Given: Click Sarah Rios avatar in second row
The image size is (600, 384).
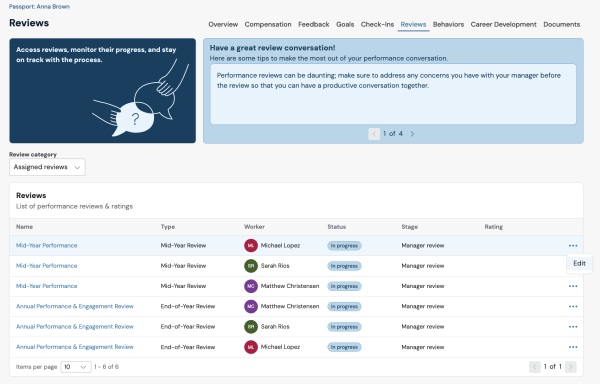Looking at the screenshot, I should click(x=251, y=266).
